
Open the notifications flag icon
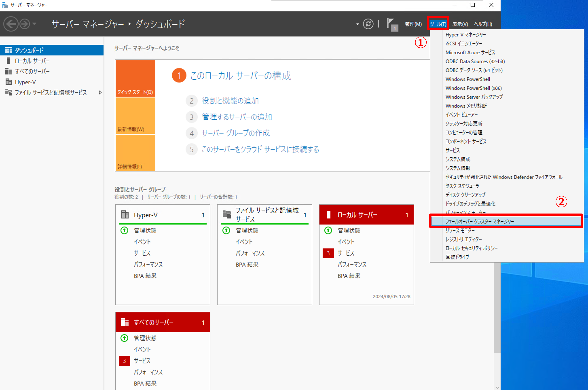[x=392, y=24]
